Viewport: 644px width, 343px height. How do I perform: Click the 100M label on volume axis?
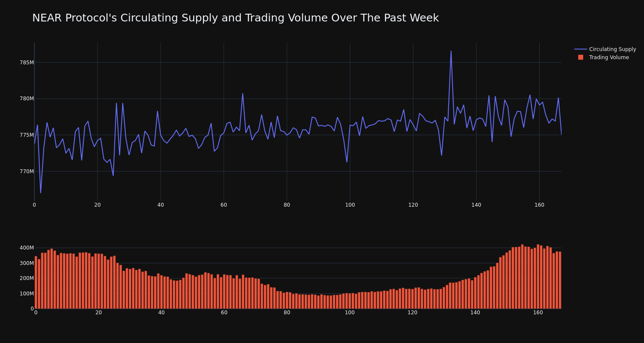tap(26, 294)
